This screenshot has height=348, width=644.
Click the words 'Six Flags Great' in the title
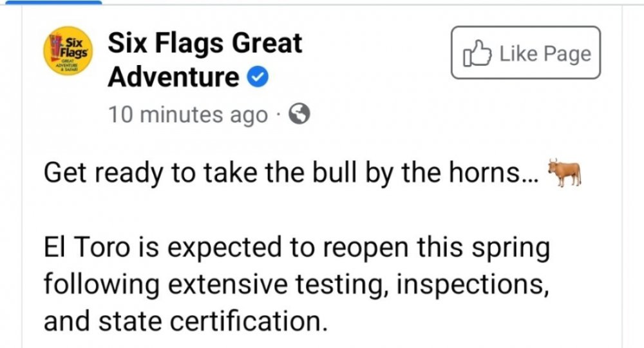click(205, 43)
